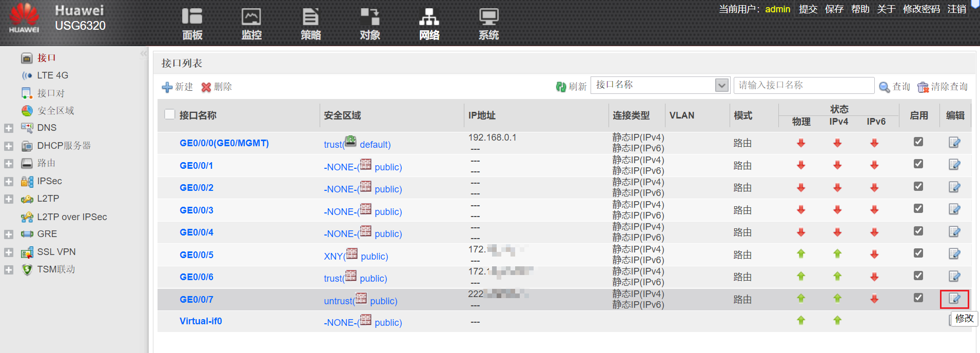Viewport: 980px width, 353px height.
Task: Open the 对象 objects tab
Action: 370,24
